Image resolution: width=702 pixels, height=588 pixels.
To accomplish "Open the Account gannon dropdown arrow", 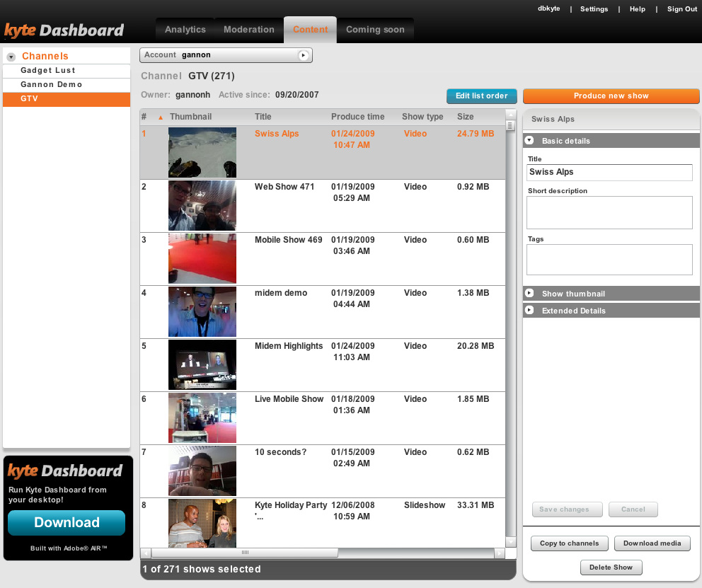I will pos(304,55).
